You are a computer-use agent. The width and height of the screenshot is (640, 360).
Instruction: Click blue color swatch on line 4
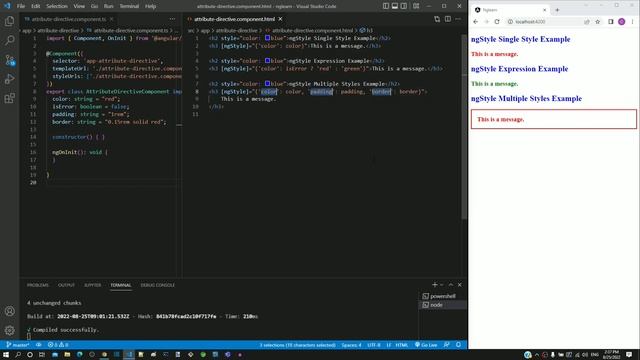(267, 61)
